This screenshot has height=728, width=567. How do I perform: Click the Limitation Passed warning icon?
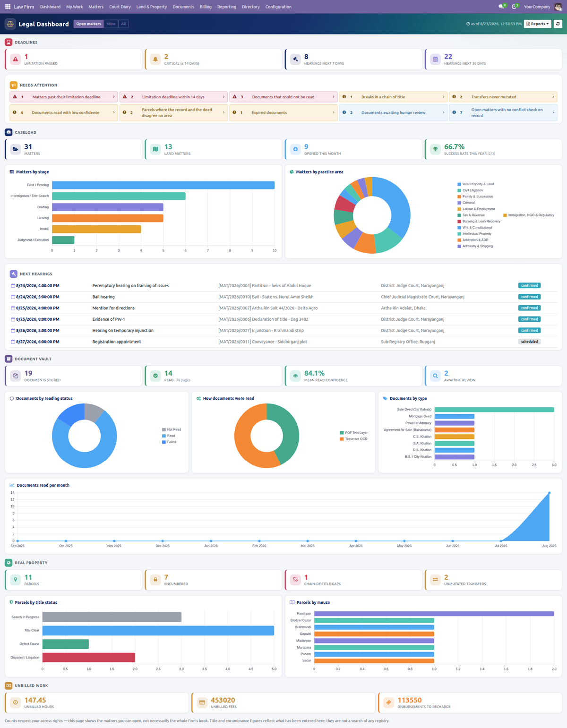coord(16,60)
